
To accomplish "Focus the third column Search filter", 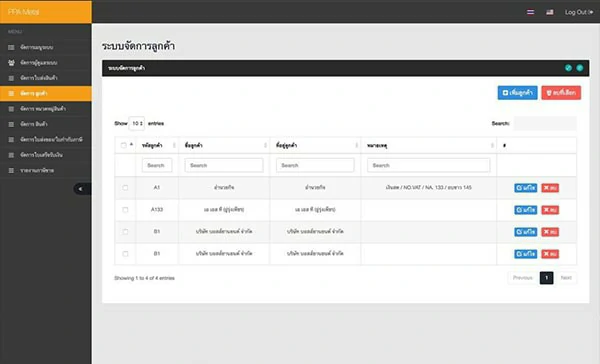I will pos(315,165).
